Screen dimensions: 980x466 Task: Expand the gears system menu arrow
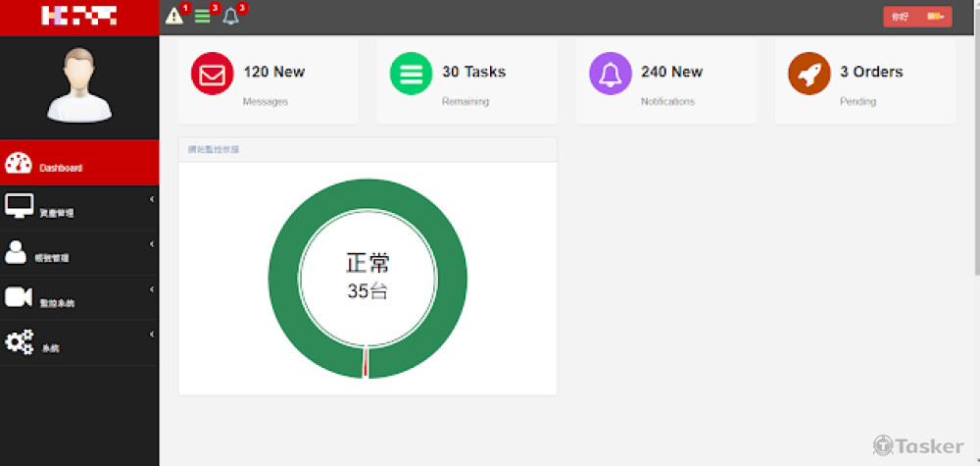(152, 335)
